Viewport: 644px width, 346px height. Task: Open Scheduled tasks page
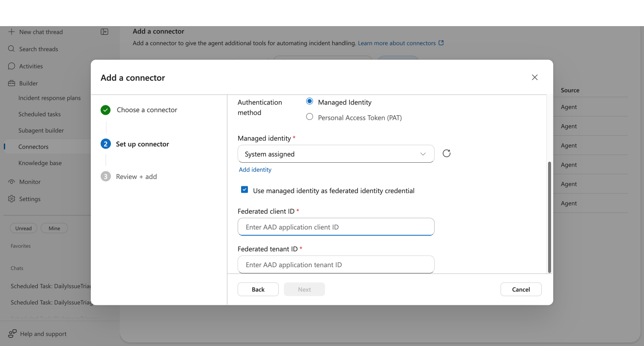(39, 114)
